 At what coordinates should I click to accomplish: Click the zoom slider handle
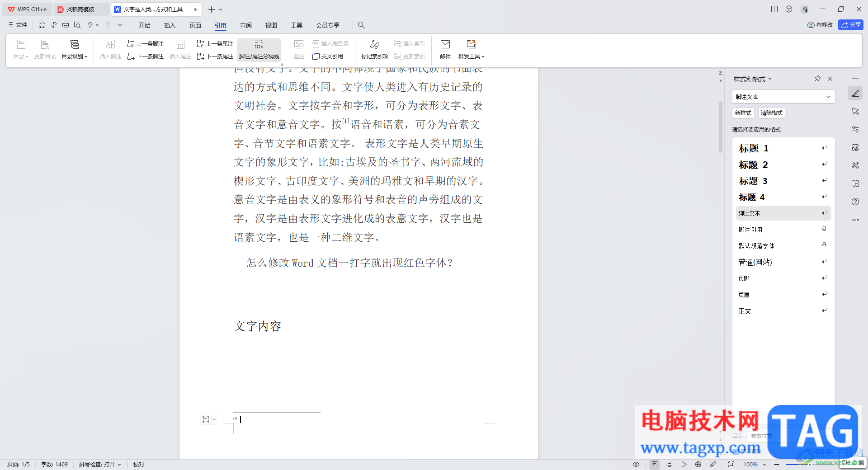click(x=810, y=465)
